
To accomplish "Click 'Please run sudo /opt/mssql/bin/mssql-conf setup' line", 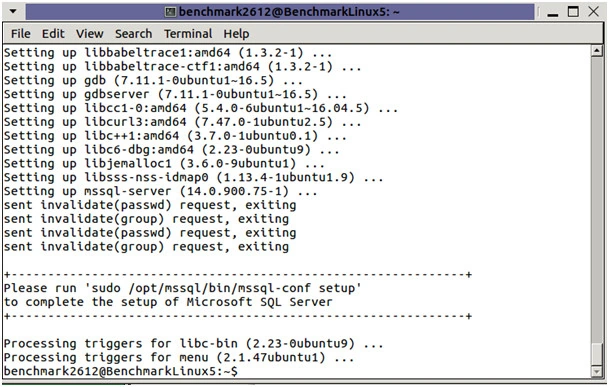I will coord(183,288).
